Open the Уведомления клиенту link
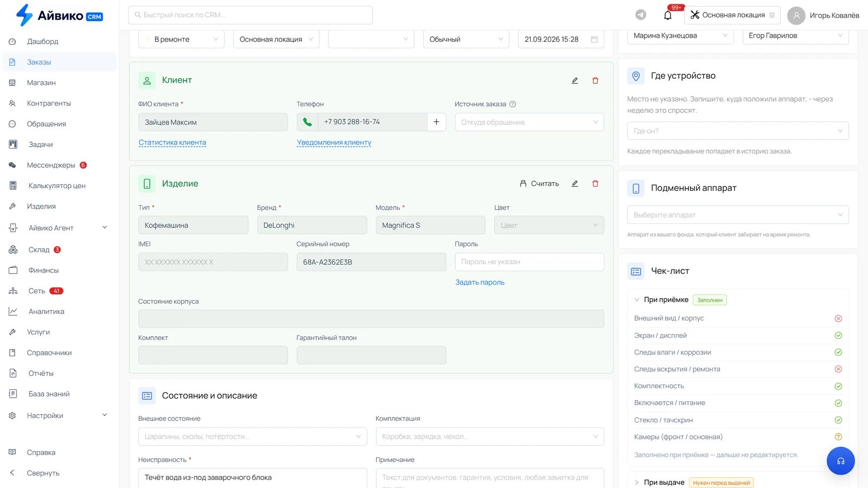Screen dimensions: 868x488 334,143
